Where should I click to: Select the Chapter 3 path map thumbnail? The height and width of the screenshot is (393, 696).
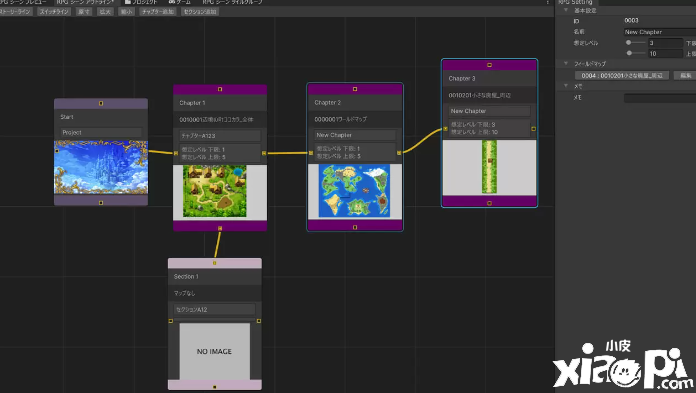click(489, 167)
